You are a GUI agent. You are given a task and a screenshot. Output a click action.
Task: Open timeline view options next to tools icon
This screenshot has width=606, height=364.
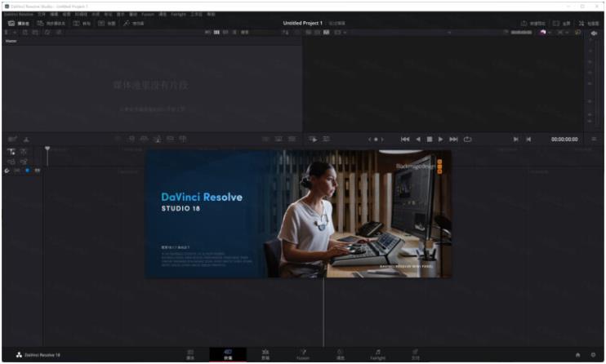coord(326,139)
